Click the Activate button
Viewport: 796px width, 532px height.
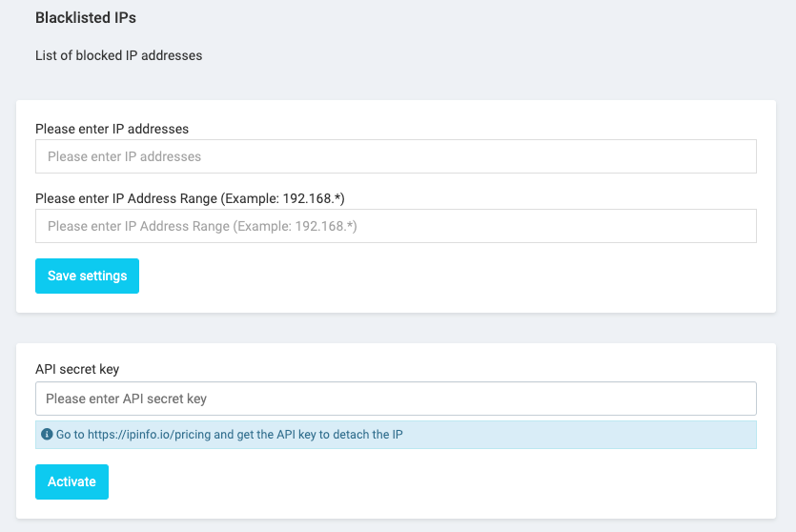pyautogui.click(x=72, y=481)
